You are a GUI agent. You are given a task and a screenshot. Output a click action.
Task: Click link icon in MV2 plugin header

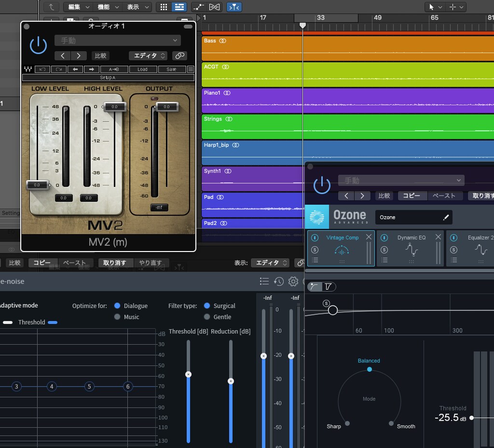(179, 56)
